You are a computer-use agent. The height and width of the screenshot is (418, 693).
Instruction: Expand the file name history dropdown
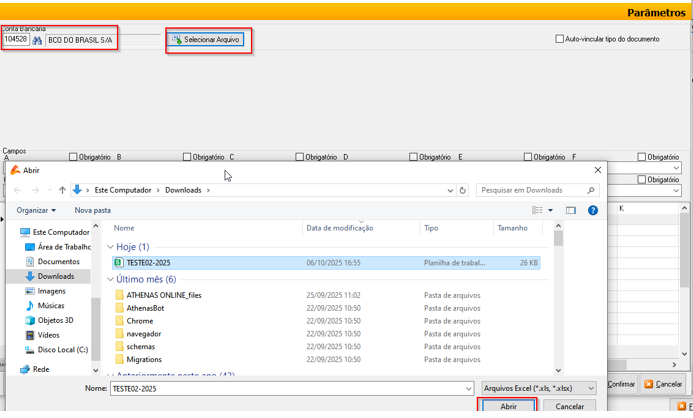468,388
